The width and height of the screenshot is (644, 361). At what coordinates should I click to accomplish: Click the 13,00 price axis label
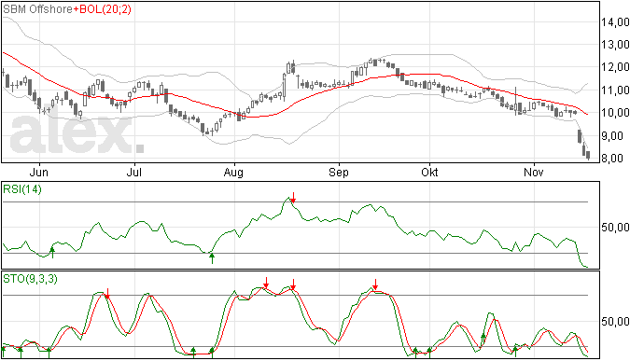tap(615, 45)
